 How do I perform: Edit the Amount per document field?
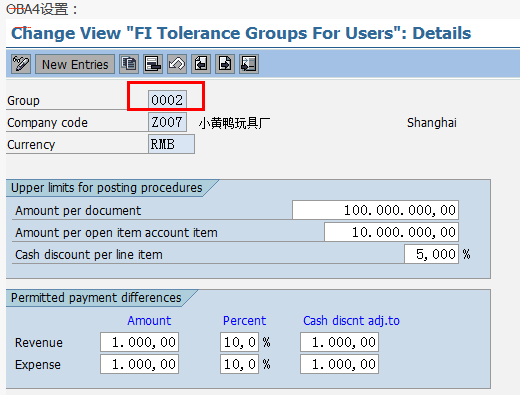(x=375, y=210)
